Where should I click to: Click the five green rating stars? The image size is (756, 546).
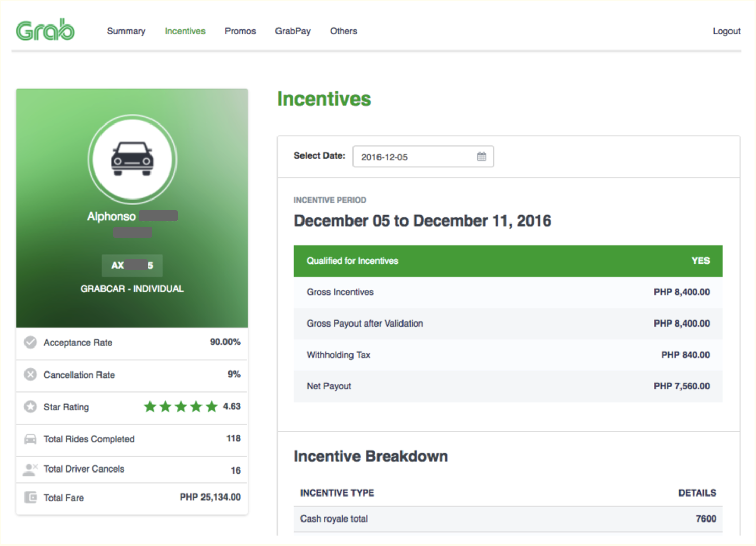(181, 406)
